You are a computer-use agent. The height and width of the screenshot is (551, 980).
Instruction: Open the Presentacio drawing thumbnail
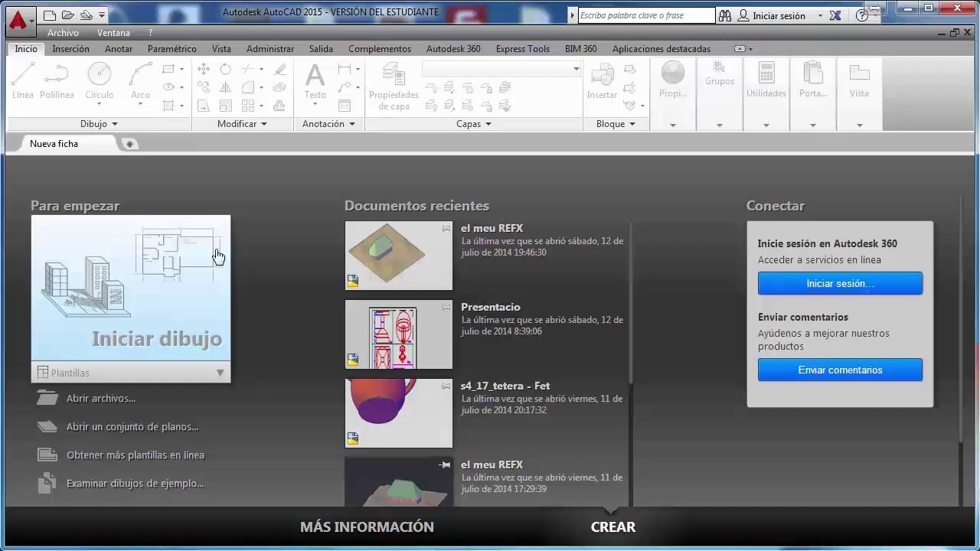pyautogui.click(x=399, y=334)
